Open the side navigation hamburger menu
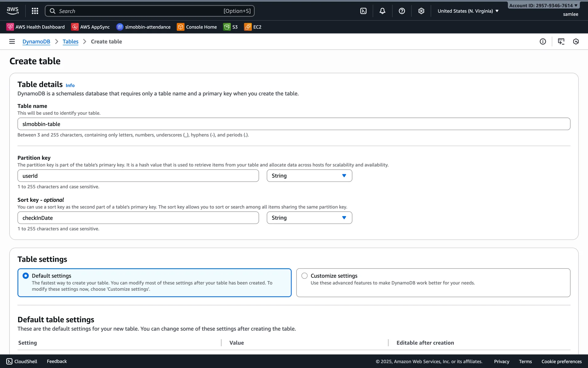This screenshot has width=588, height=368. [x=12, y=41]
